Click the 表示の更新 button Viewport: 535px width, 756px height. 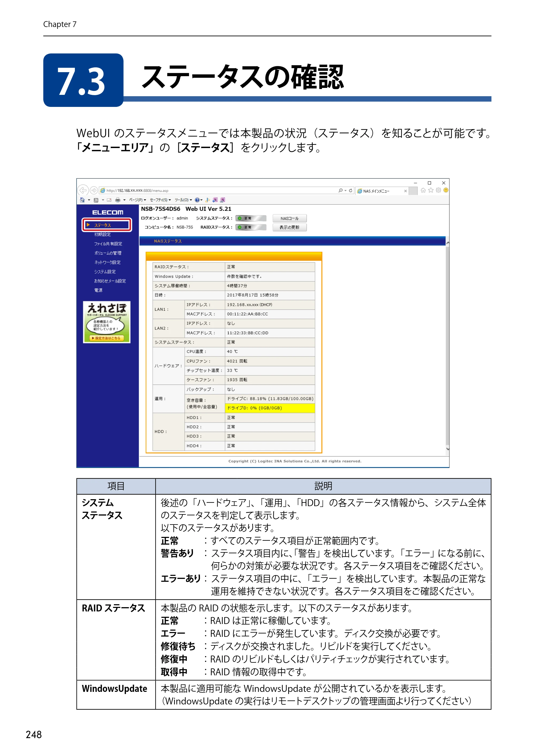click(290, 227)
